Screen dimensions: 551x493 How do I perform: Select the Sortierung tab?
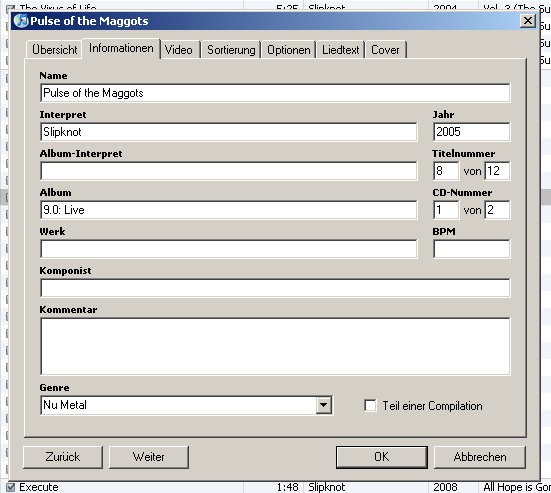click(x=231, y=50)
